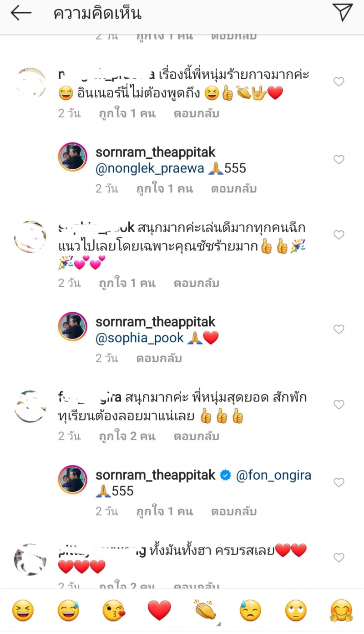Like the comment about สักพักทุเรียน
The image size is (364, 634).
click(339, 404)
